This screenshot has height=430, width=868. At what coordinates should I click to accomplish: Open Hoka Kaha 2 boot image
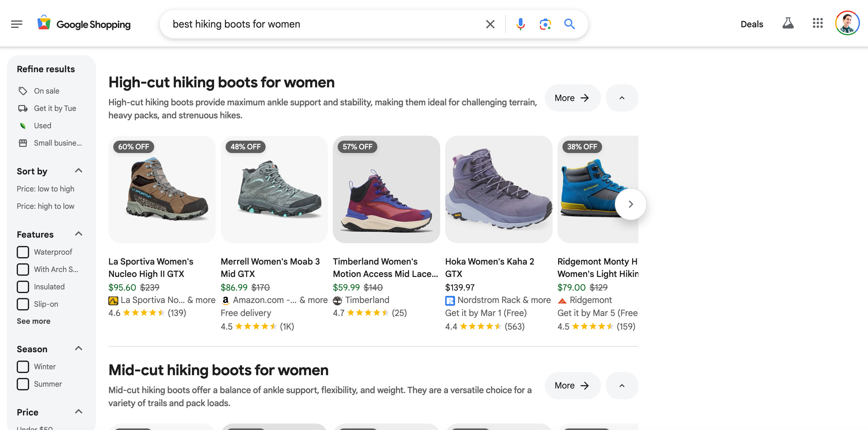pos(498,189)
